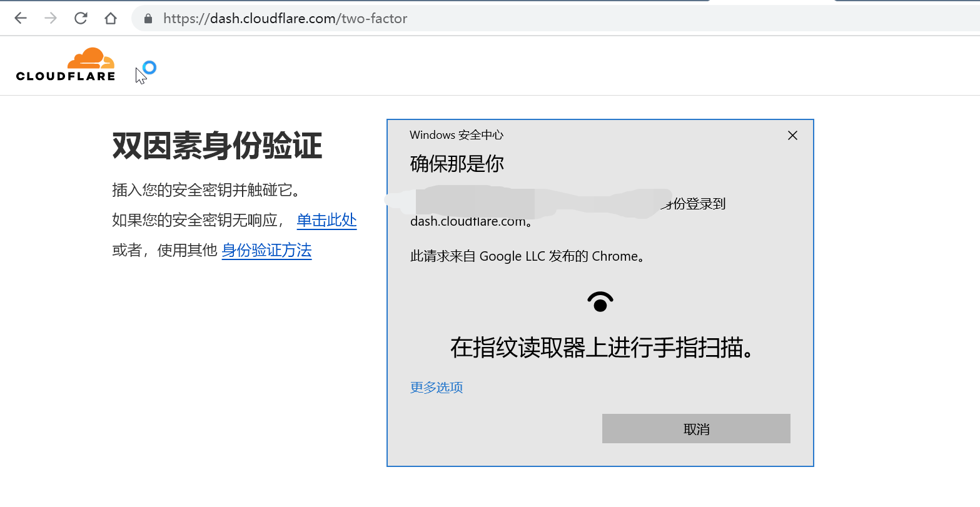
Task: Click the browser forward arrow
Action: pos(51,18)
